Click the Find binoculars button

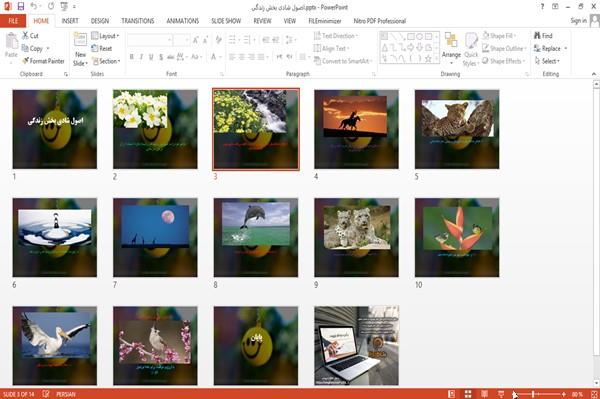(x=543, y=36)
